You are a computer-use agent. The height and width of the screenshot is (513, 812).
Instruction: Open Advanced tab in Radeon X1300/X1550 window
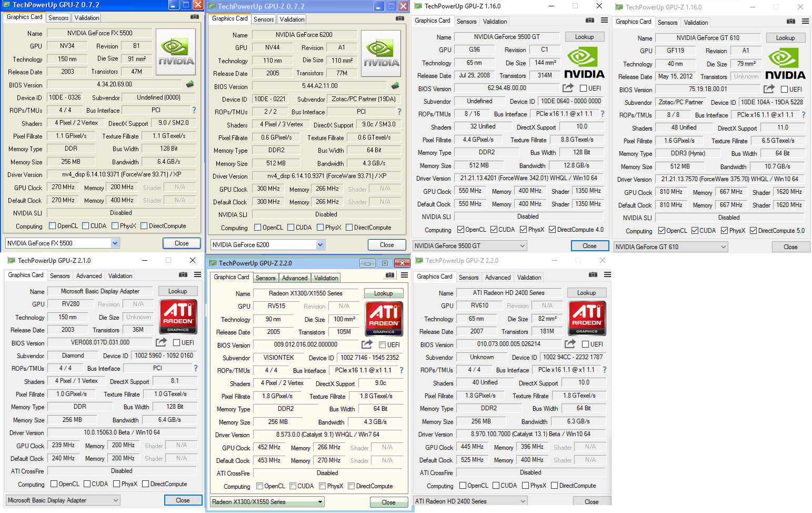pos(294,278)
